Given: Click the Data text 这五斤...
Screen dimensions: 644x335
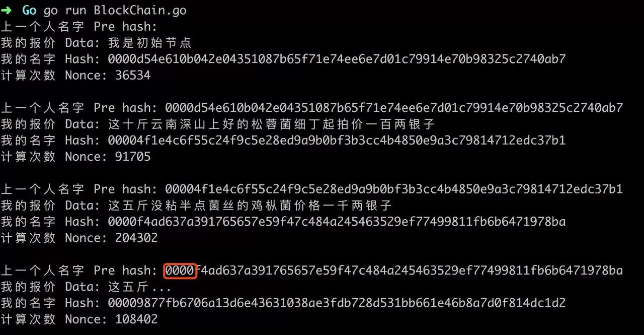Looking at the screenshot, I should (140, 287).
